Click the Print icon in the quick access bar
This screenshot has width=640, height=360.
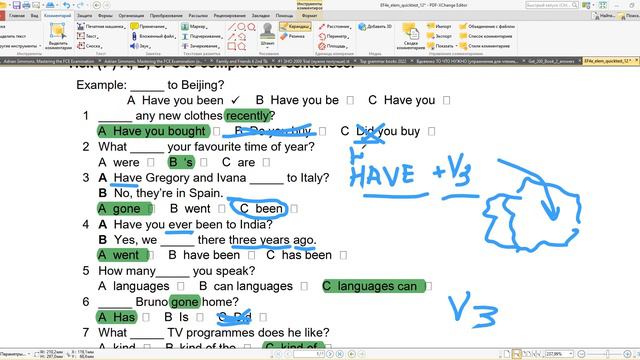point(26,5)
